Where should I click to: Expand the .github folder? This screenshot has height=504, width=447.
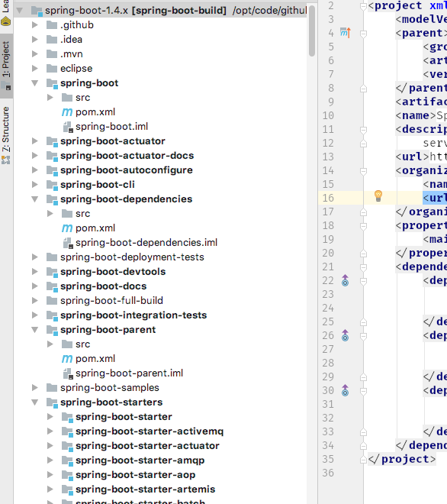pos(34,25)
